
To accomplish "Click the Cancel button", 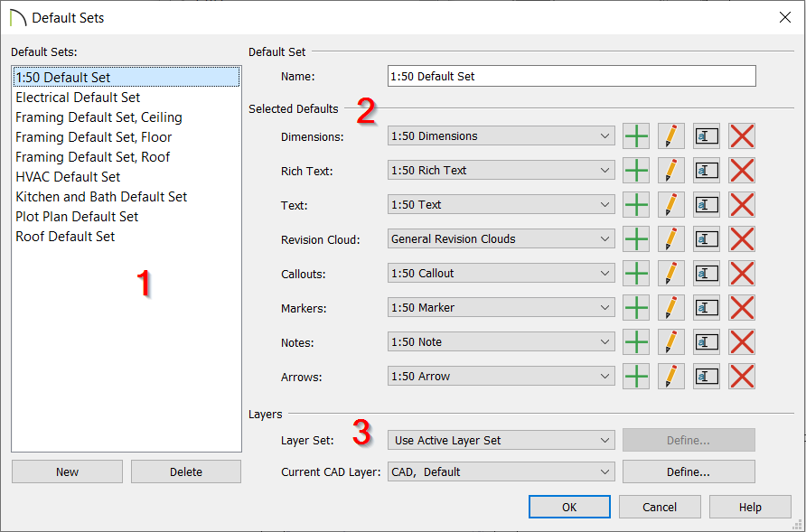I will (660, 508).
